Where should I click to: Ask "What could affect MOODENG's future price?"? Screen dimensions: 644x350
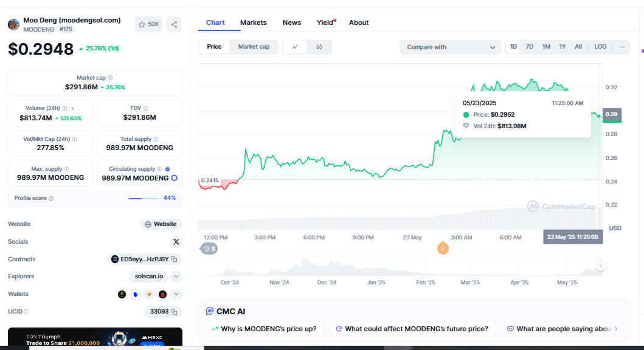413,329
